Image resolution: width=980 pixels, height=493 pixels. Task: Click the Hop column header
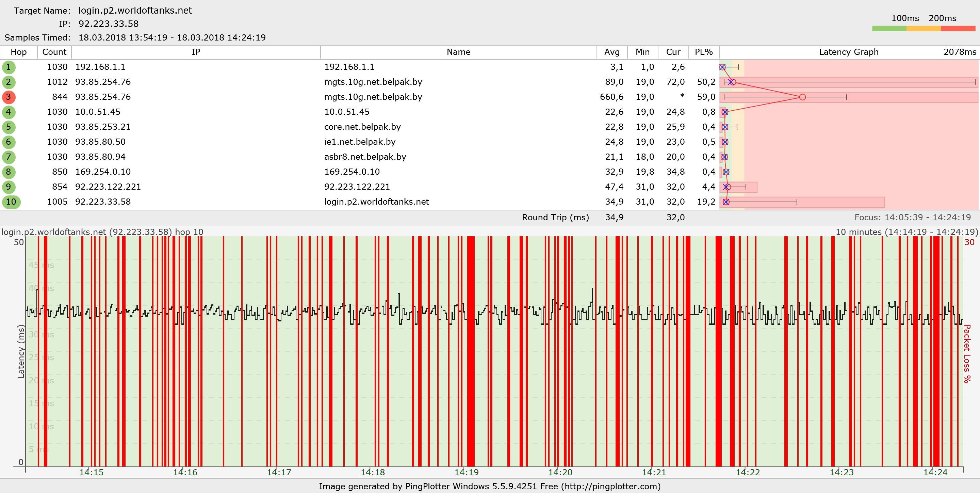click(x=18, y=52)
